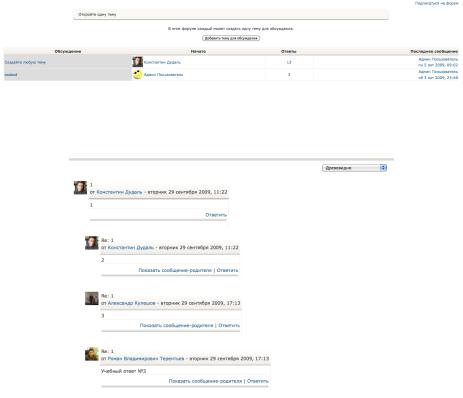This screenshot has width=463, height=398.
Task: Click last message date in Админ Пользователь-started row
Action: (x=438, y=78)
